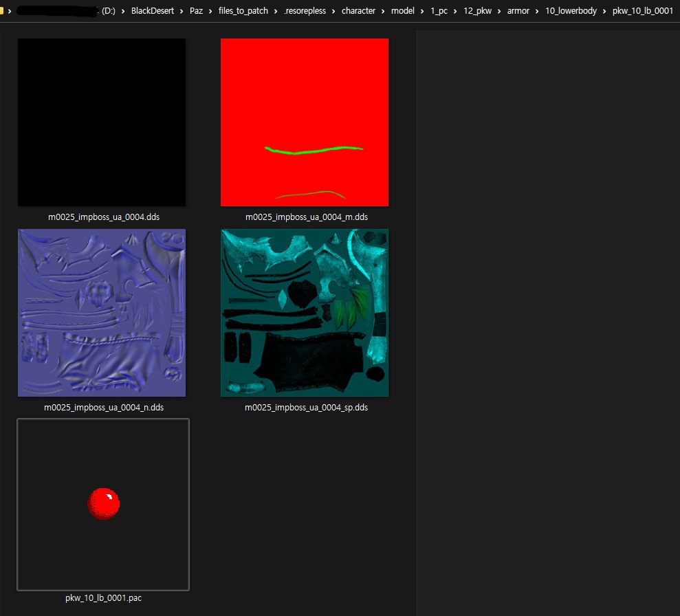Open the 12_pkw folder breadcrumb
This screenshot has width=680, height=616.
[x=478, y=11]
